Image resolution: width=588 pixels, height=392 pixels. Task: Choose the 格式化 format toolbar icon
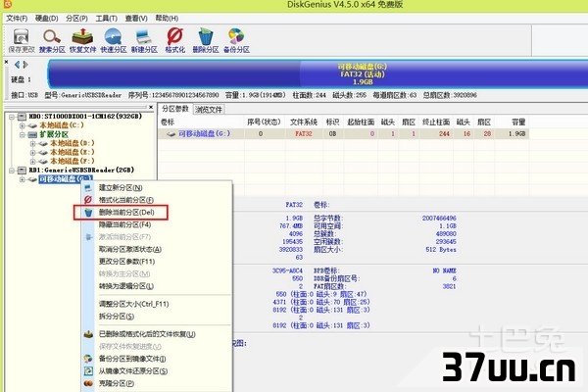(x=175, y=40)
